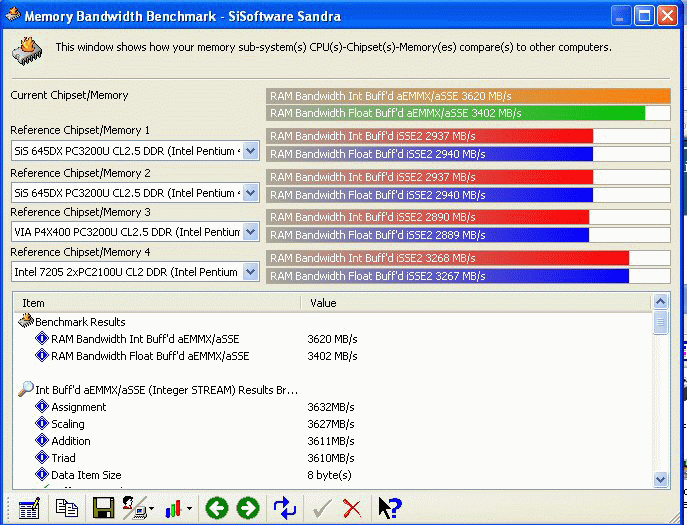Click the green back arrow button
The image size is (687, 525).
point(217,508)
